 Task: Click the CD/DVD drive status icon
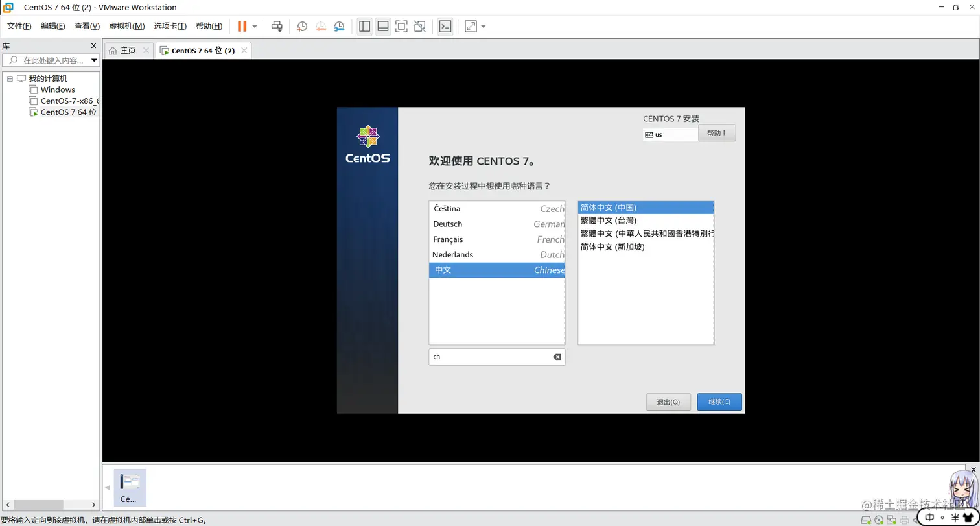click(879, 520)
